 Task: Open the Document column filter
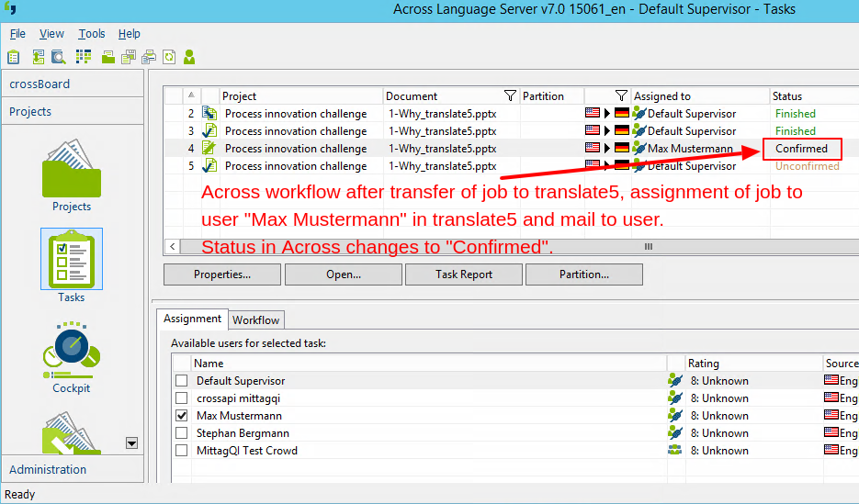[x=510, y=95]
